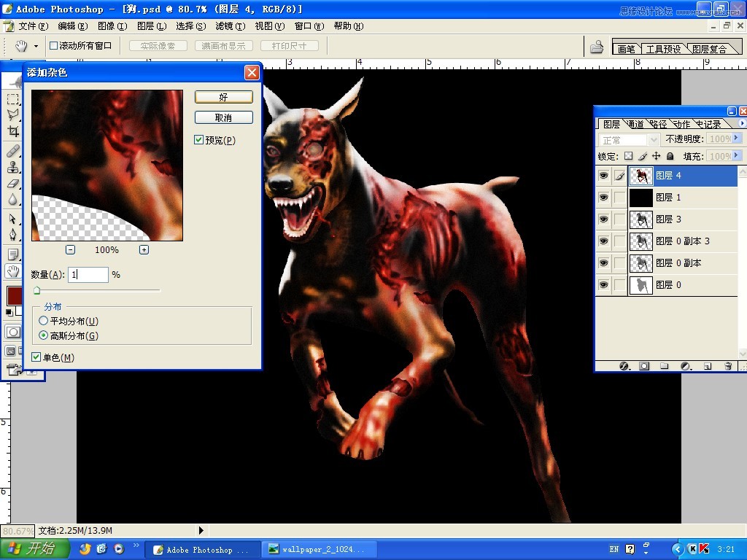Hide the 图层 3 layer visibility eye
Image resolution: width=747 pixels, height=560 pixels.
tap(603, 219)
